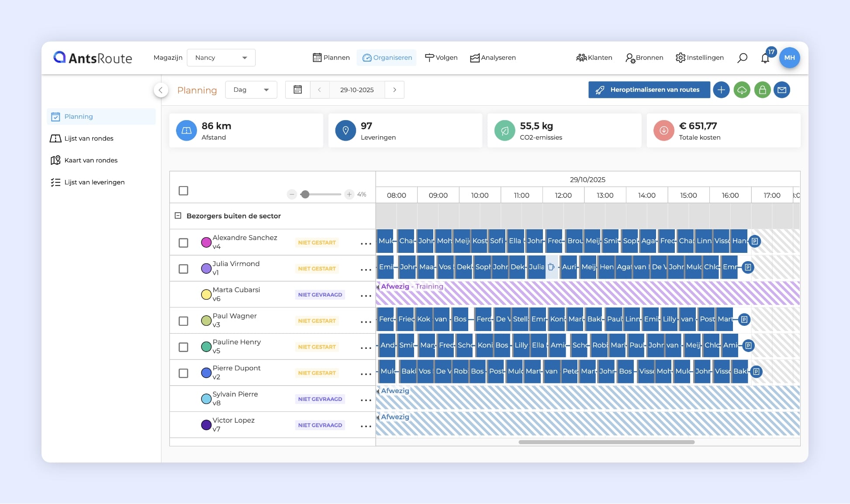
Task: Open the Dag view dropdown
Action: coord(251,90)
